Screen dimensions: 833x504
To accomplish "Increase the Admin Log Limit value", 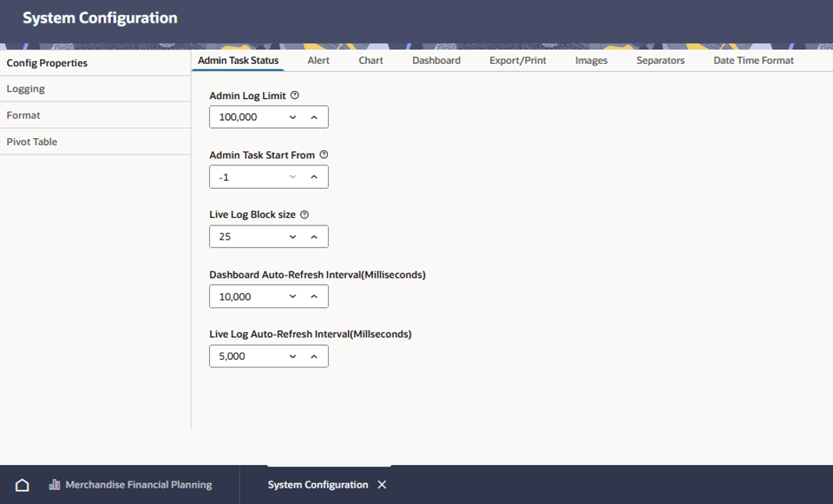I will pyautogui.click(x=314, y=117).
